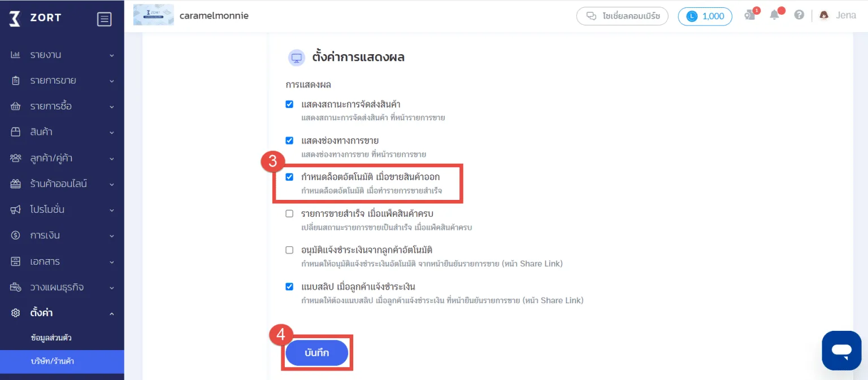This screenshot has width=868, height=380.
Task: Open the notifications bell icon
Action: [775, 15]
